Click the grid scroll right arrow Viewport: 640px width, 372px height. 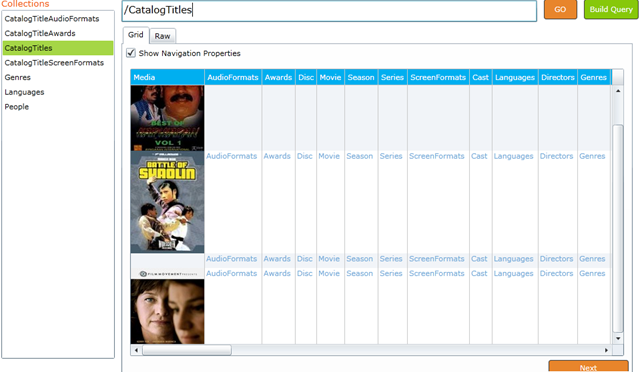tap(607, 350)
